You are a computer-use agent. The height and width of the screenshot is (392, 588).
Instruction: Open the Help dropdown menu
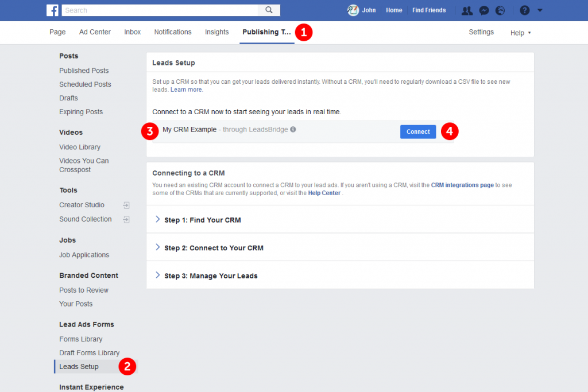(x=520, y=33)
